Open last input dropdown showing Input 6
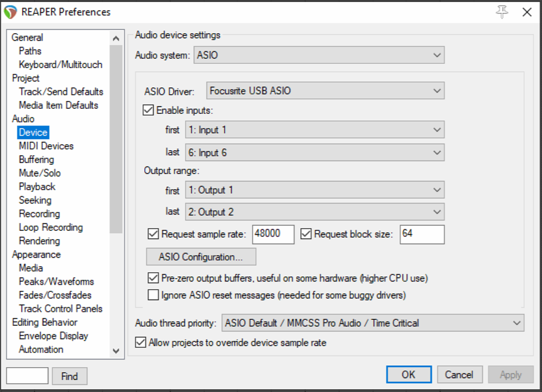The image size is (542, 392). [x=315, y=152]
